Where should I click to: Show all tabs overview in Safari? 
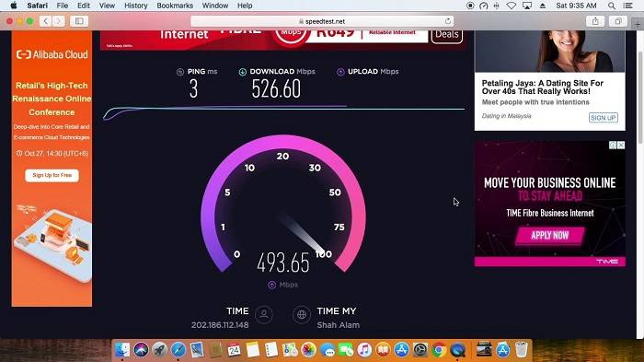tap(617, 21)
